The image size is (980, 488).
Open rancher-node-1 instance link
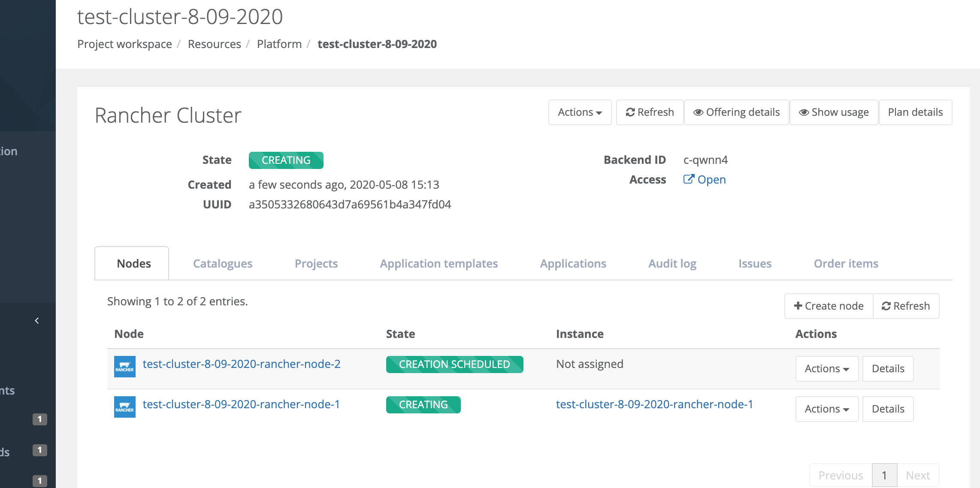[654, 404]
